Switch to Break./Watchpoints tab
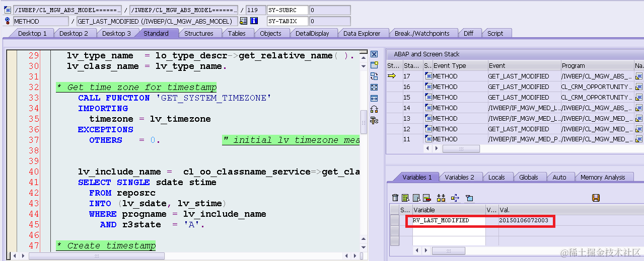Screen dimensions: 644x261 (422, 33)
